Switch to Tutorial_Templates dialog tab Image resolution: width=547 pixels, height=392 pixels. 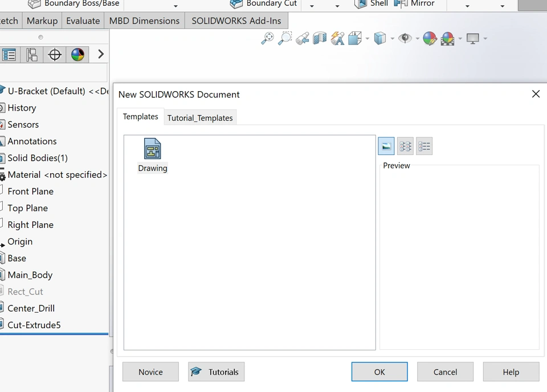[200, 118]
